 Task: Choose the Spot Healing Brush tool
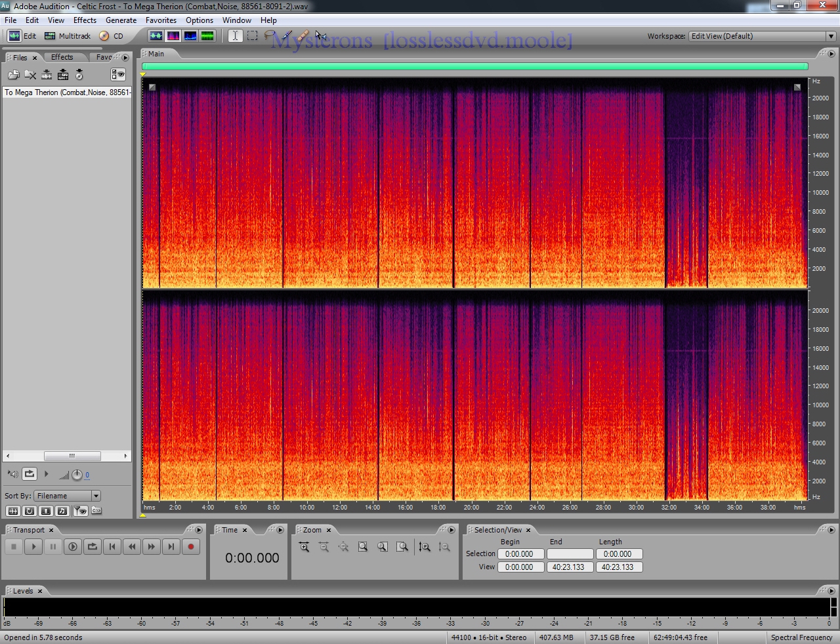pyautogui.click(x=303, y=35)
